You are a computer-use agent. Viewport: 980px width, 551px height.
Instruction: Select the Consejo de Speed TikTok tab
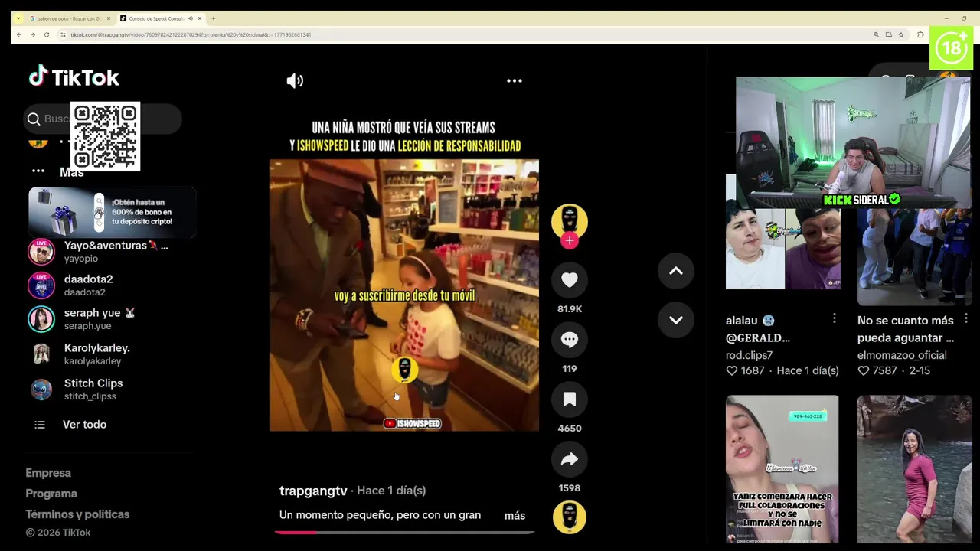pos(155,18)
